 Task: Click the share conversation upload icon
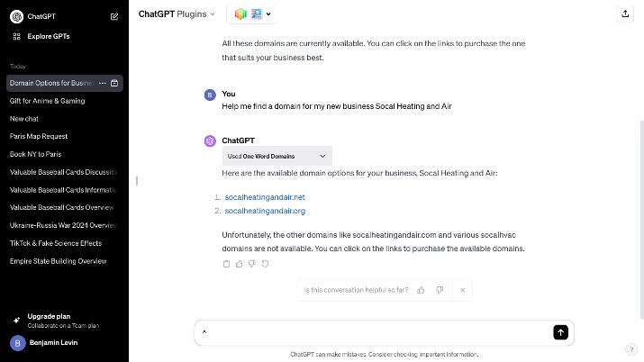(x=625, y=14)
